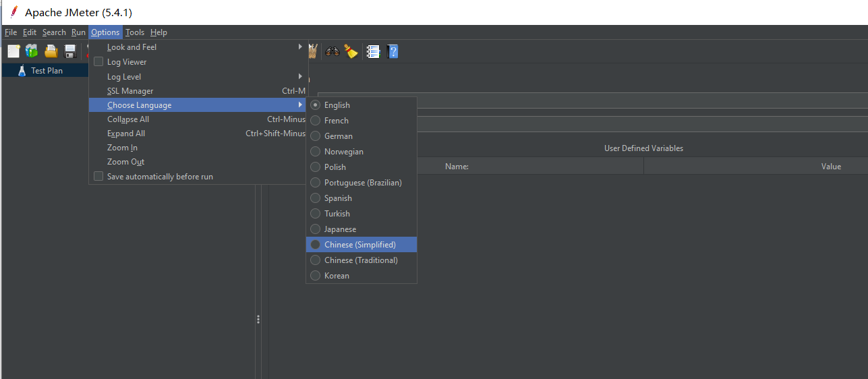
Task: Click Collapse All menu entry
Action: click(x=198, y=119)
